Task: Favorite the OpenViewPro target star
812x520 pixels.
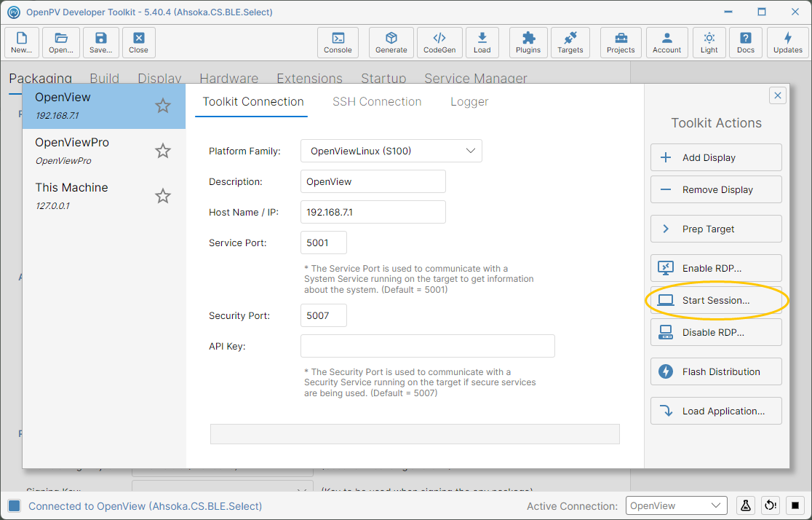Action: tap(163, 151)
